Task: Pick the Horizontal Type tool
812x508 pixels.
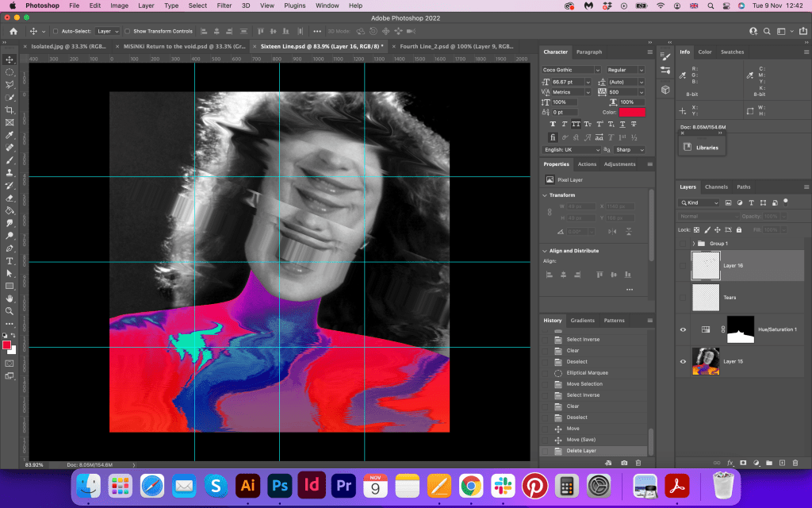Action: tap(10, 260)
